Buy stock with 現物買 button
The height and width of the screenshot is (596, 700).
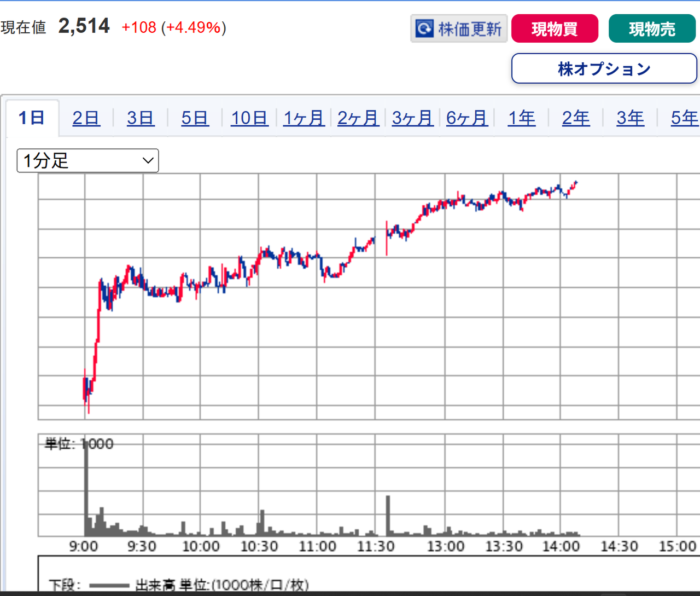tap(555, 28)
